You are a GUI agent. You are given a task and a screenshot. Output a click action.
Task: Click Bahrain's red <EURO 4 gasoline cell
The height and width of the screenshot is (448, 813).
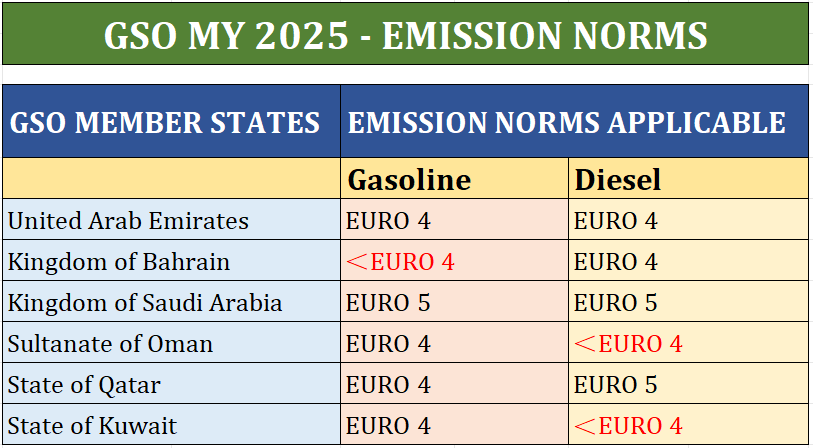pyautogui.click(x=454, y=260)
